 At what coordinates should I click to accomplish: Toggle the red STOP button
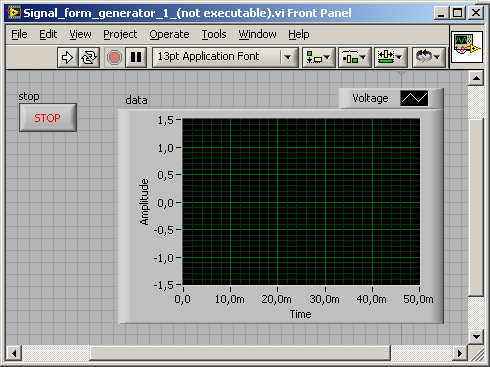click(x=48, y=118)
